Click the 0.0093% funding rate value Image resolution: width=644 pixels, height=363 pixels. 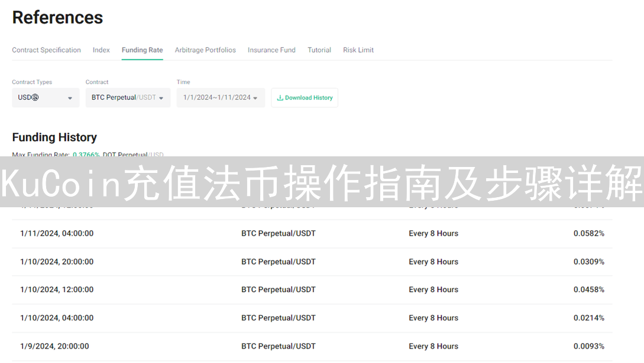tap(588, 346)
